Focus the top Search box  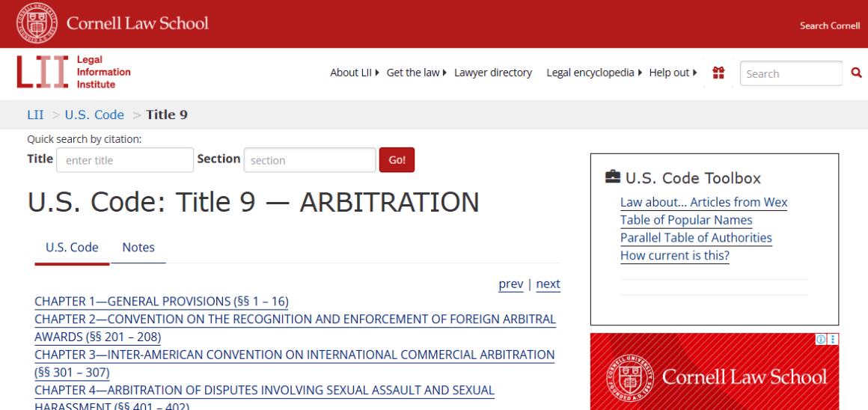[791, 73]
